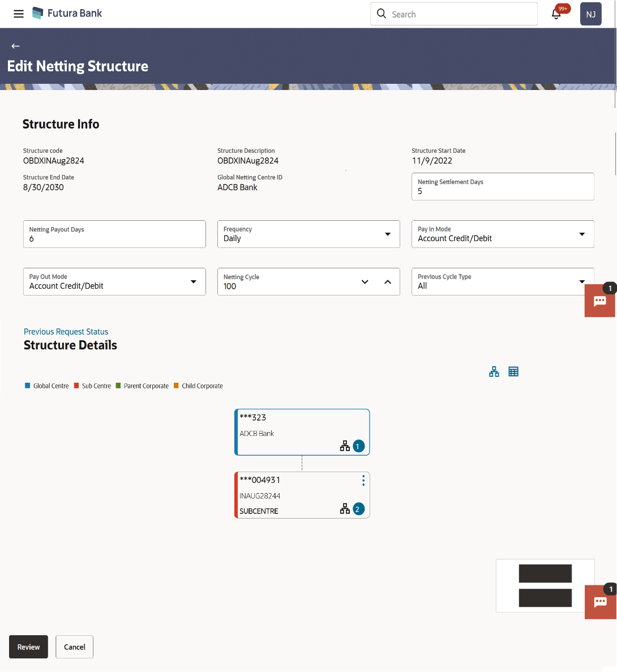Viewport: 617px width, 672px height.
Task: Click the Child Corporate orange legend swatch
Action: [176, 386]
